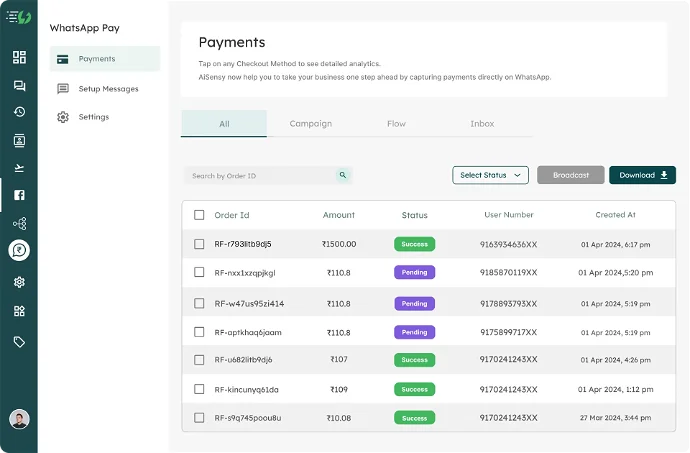Open Setup Messages in the side menu

coord(108,89)
